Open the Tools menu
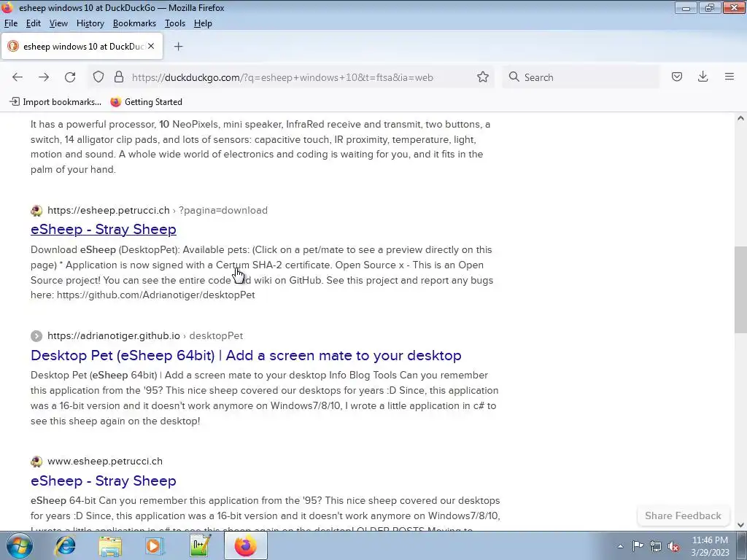Image resolution: width=747 pixels, height=560 pixels. point(175,23)
